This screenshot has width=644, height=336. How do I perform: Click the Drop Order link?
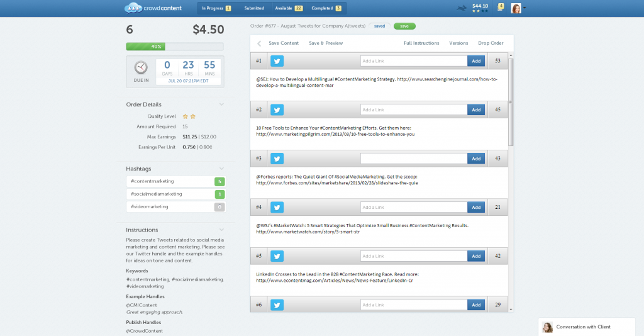click(491, 43)
